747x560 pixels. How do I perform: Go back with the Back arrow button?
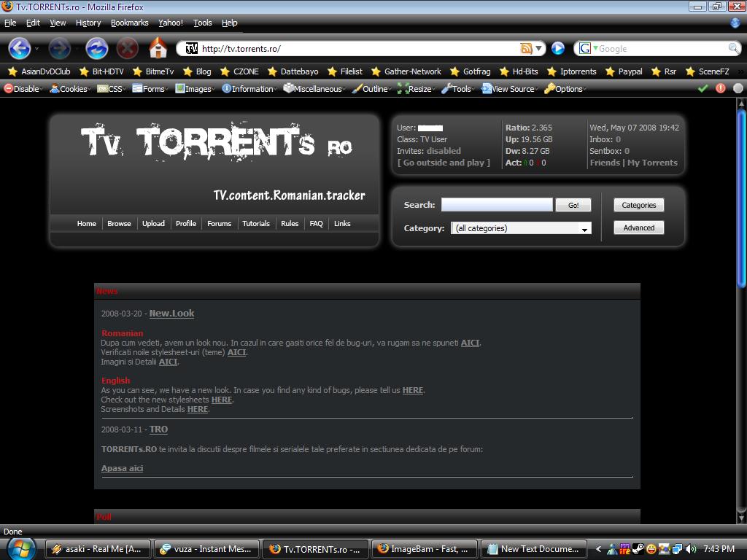[20, 49]
